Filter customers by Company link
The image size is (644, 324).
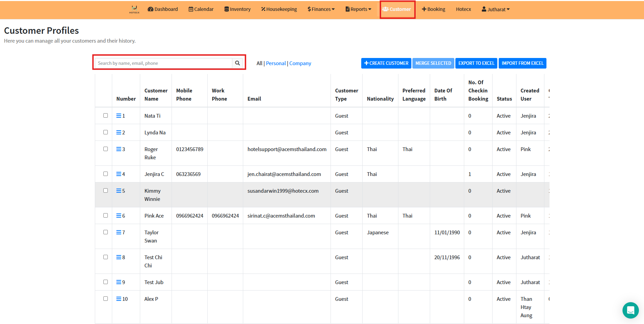pos(300,63)
